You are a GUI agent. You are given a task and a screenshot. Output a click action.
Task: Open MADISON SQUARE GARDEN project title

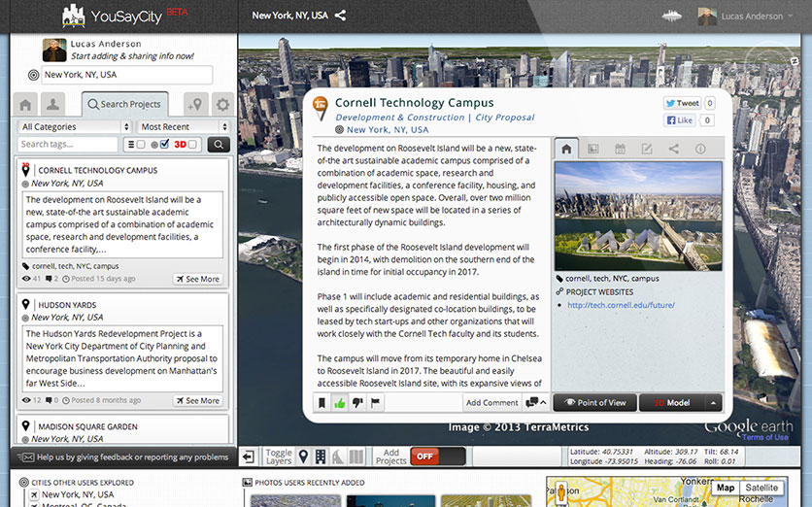point(88,426)
